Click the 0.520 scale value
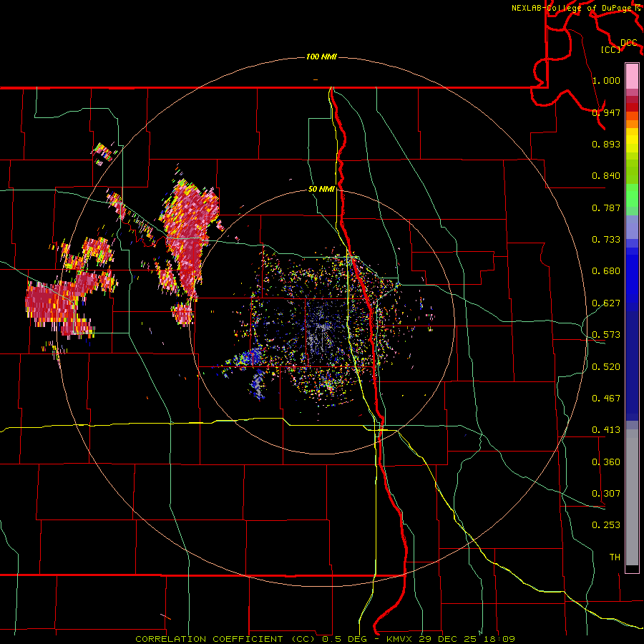 [606, 366]
